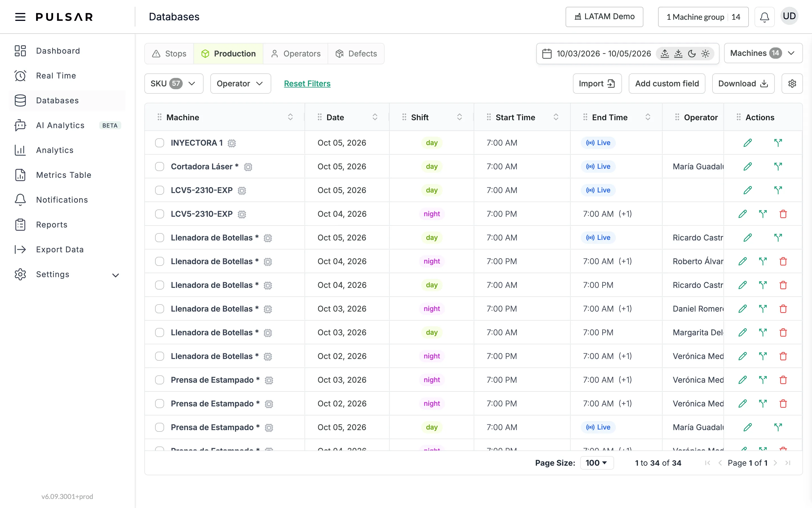Switch to the Stops tab
The image size is (812, 508).
(169, 53)
